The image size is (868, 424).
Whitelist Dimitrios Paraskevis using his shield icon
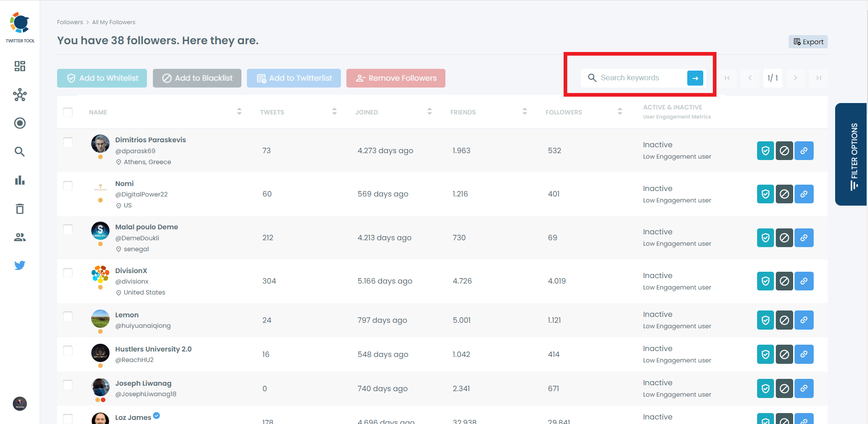pyautogui.click(x=765, y=150)
